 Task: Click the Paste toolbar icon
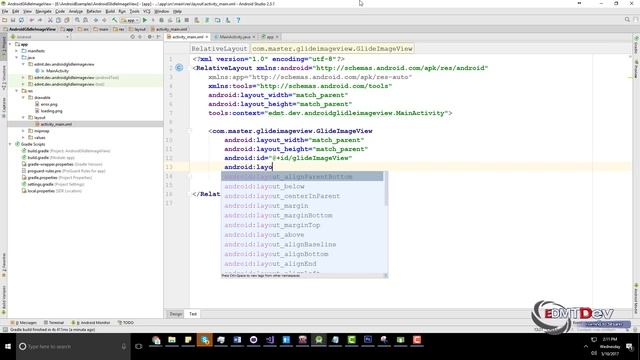tap(67, 20)
